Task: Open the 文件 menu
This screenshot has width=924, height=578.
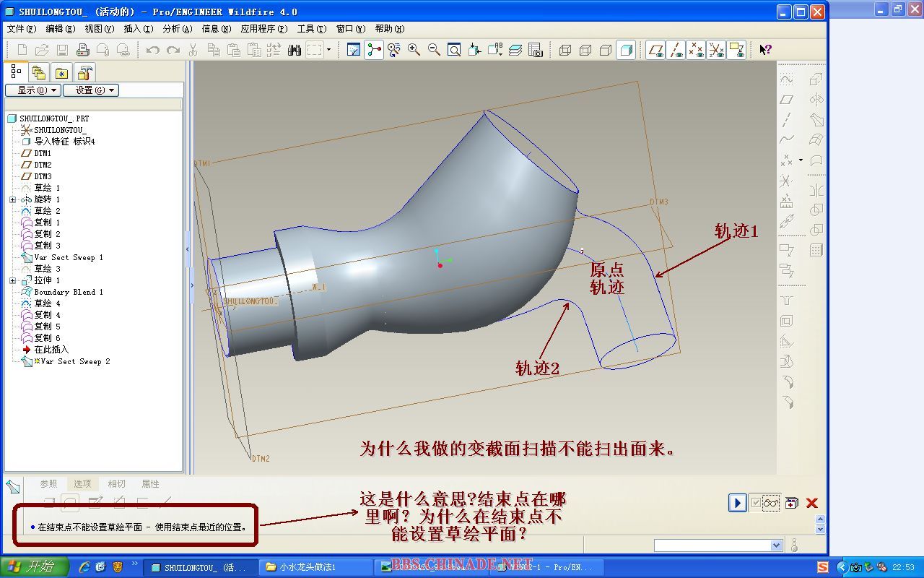Action: (x=21, y=29)
